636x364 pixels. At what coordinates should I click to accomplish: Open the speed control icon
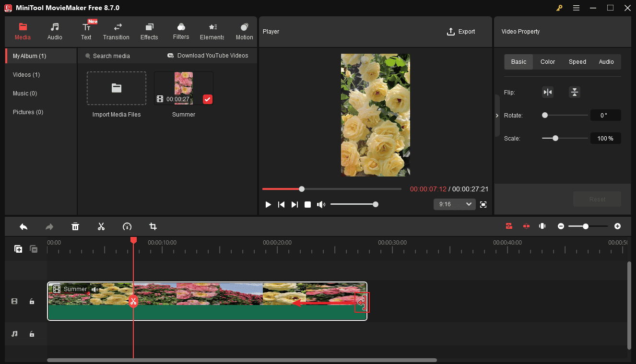tap(127, 226)
